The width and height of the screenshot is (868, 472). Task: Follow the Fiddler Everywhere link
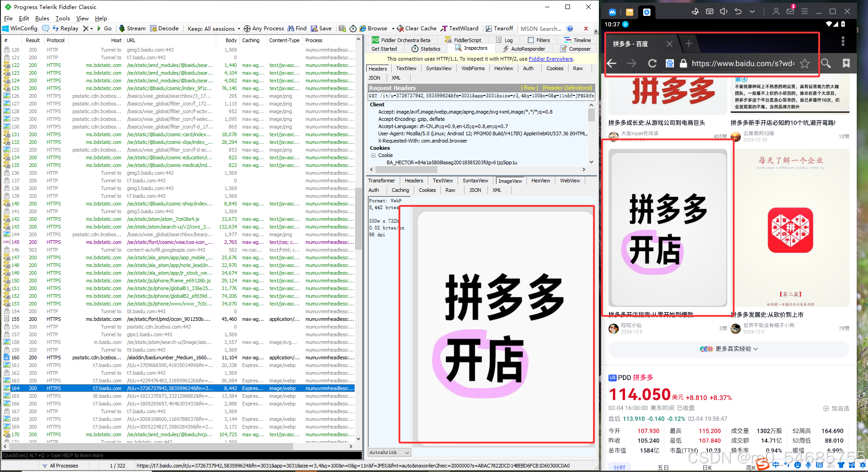tap(550, 59)
